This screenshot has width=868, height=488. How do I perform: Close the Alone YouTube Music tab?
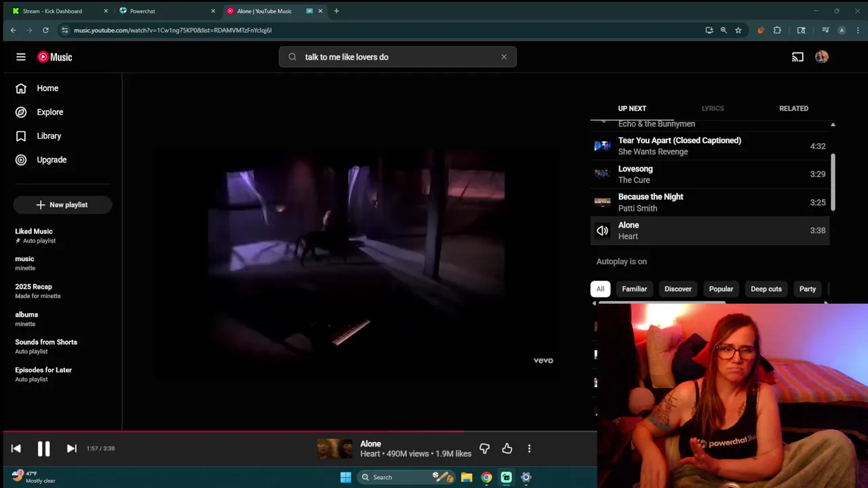(320, 11)
